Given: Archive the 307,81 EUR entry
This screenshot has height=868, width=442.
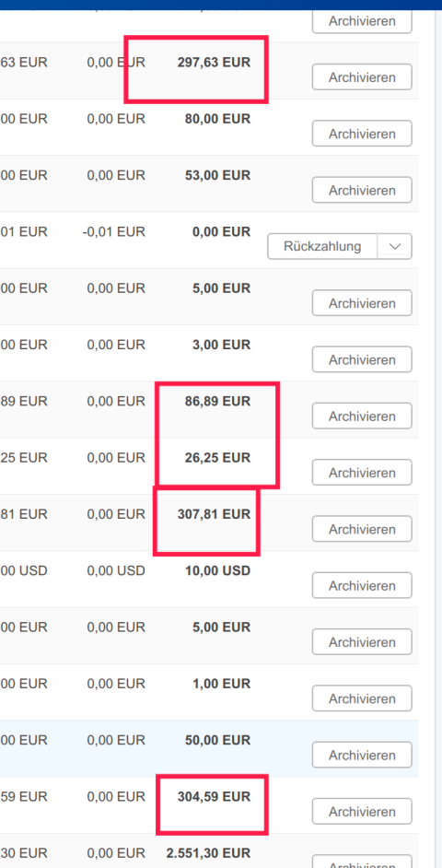Looking at the screenshot, I should click(362, 529).
